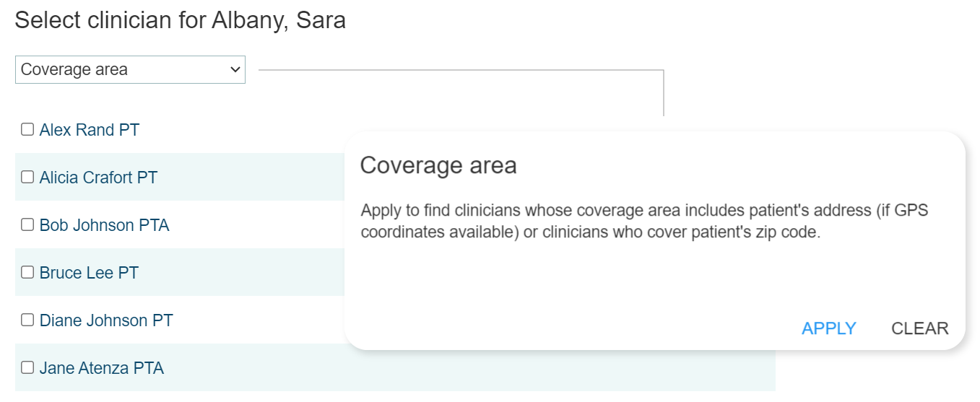The image size is (980, 402).
Task: Select Bob Johnson PTA checkbox
Action: 27,225
